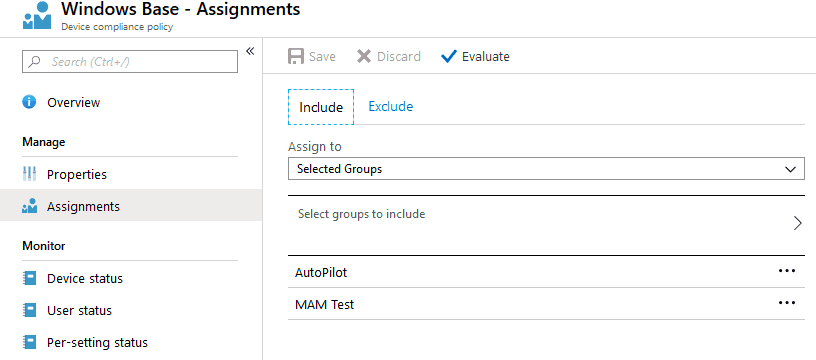Click the User status notebook icon
Screen dimensions: 816x360
[x=30, y=311]
